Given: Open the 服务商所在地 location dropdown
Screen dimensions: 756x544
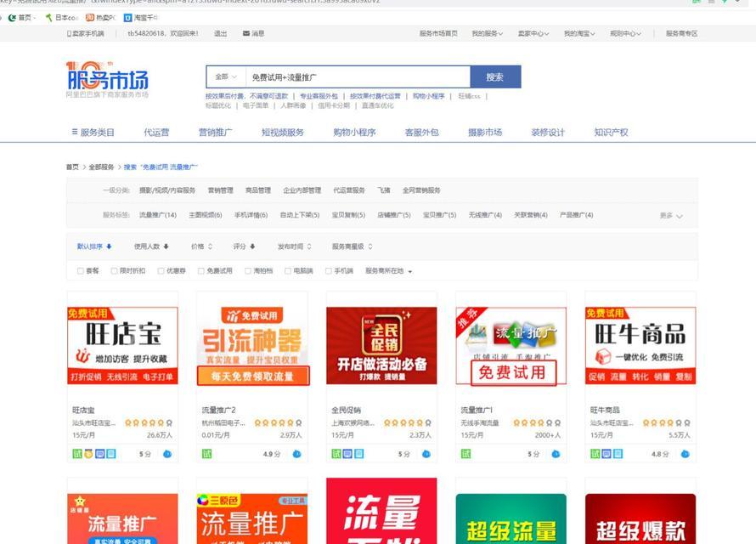Looking at the screenshot, I should (388, 271).
